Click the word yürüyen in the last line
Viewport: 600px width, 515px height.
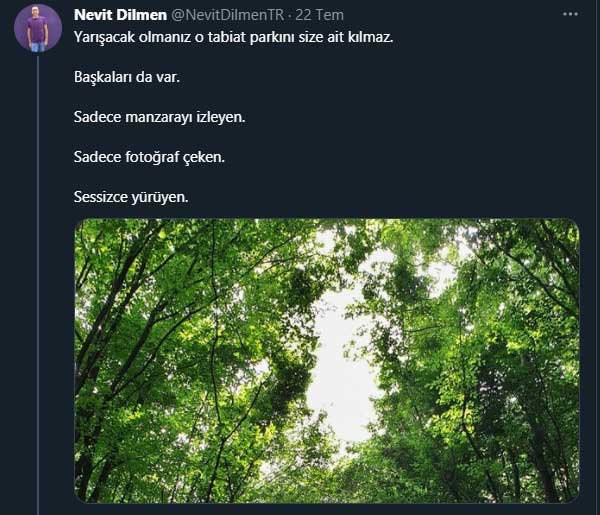click(x=160, y=196)
